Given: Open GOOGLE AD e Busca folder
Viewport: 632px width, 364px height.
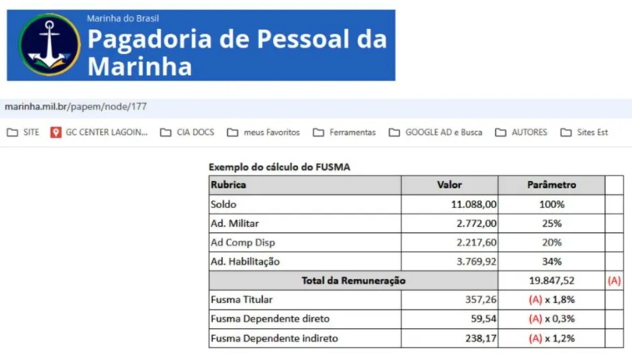Looking at the screenshot, I should [435, 132].
